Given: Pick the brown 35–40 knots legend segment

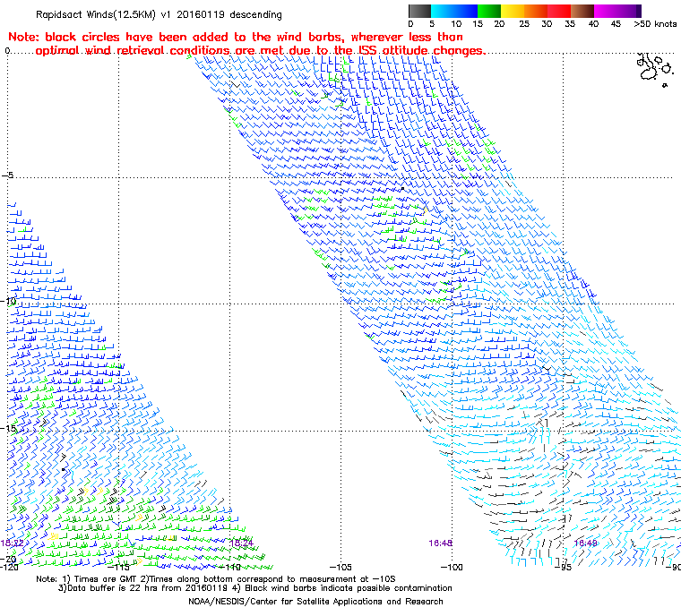Looking at the screenshot, I should (x=582, y=11).
